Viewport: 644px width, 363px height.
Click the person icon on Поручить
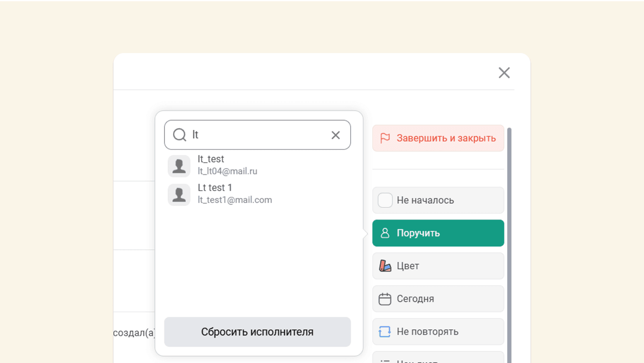tap(385, 233)
